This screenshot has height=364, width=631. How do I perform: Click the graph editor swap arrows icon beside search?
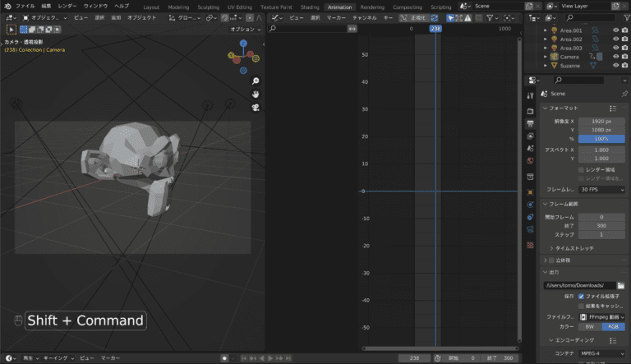[352, 29]
